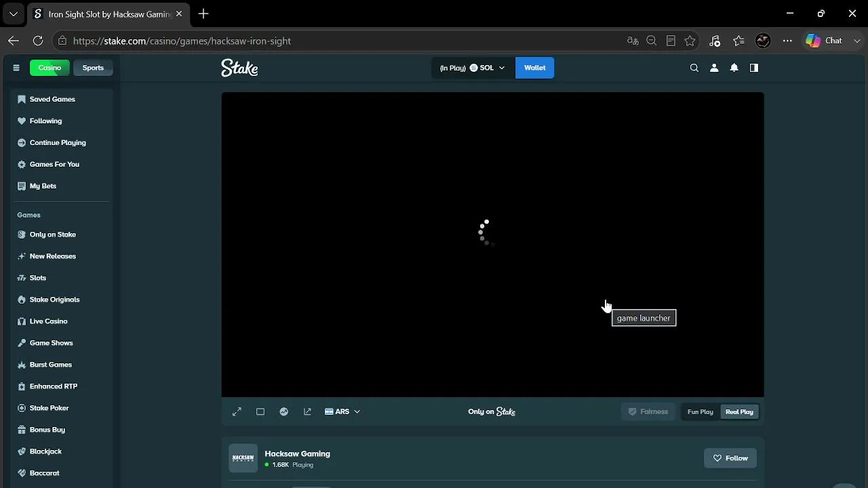Click the Hacksaw Gaming provider name

coord(297,453)
